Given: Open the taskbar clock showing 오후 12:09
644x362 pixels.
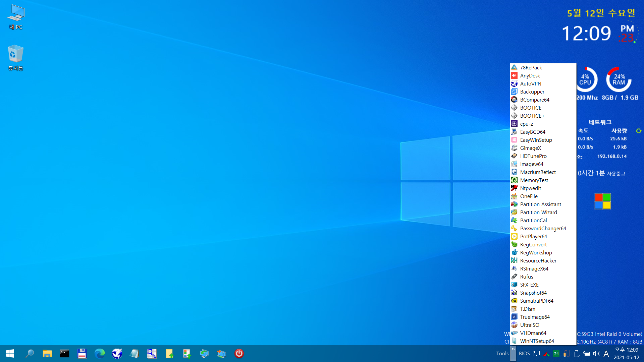Looking at the screenshot, I should click(x=627, y=354).
